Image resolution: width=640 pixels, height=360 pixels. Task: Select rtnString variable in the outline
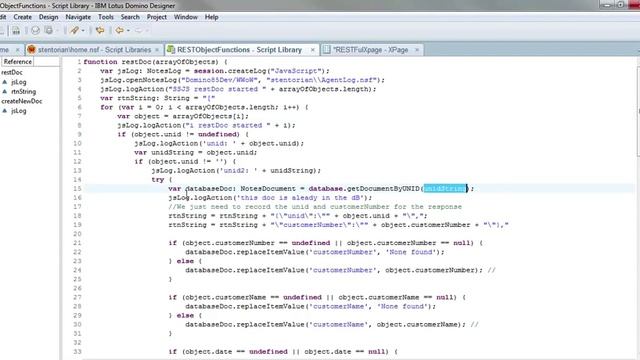click(24, 92)
